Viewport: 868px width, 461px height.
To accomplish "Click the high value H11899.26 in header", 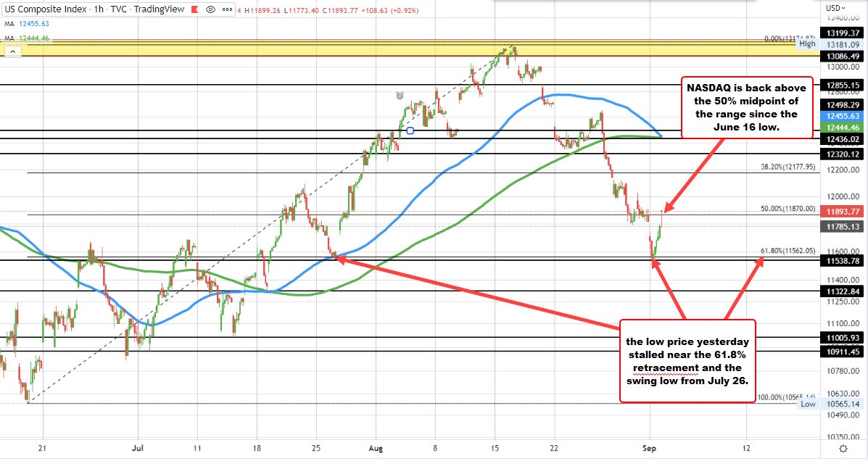I will point(263,11).
